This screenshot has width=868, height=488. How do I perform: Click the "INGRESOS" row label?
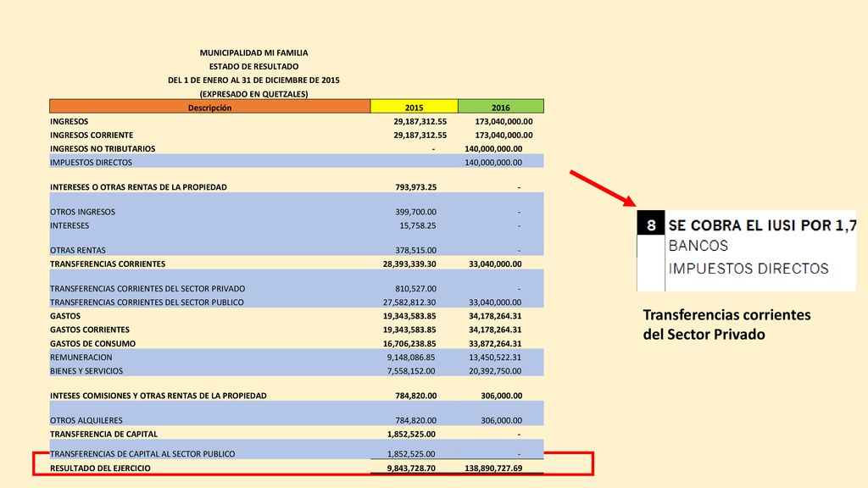pos(70,121)
